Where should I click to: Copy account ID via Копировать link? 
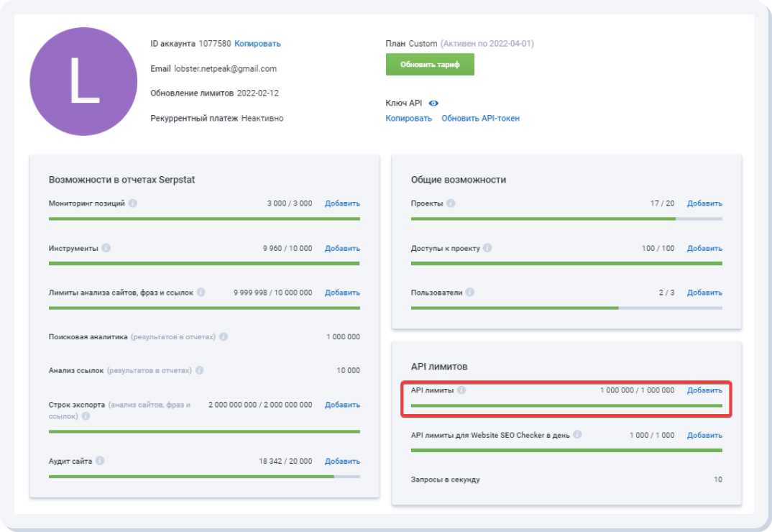point(257,44)
